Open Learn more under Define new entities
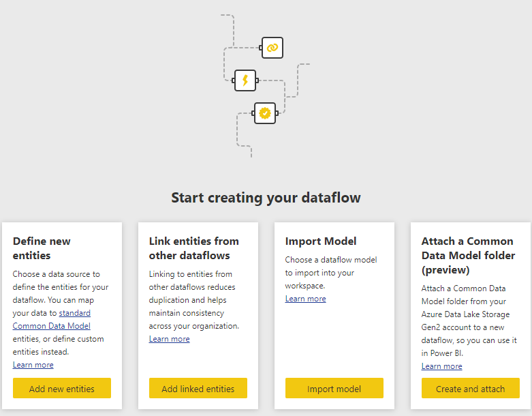This screenshot has height=416, width=532. pyautogui.click(x=33, y=365)
